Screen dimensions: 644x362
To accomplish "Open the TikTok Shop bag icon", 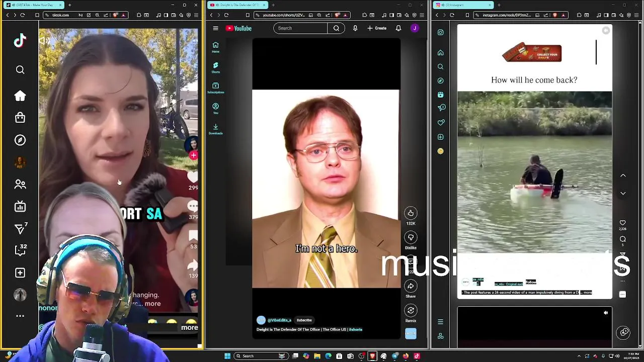I will tap(20, 118).
